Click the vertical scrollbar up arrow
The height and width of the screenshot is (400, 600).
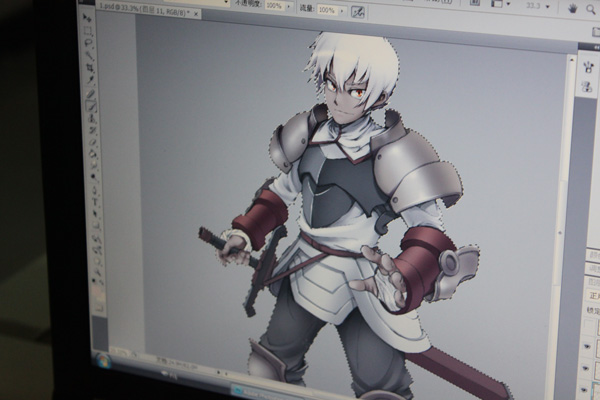click(x=572, y=59)
